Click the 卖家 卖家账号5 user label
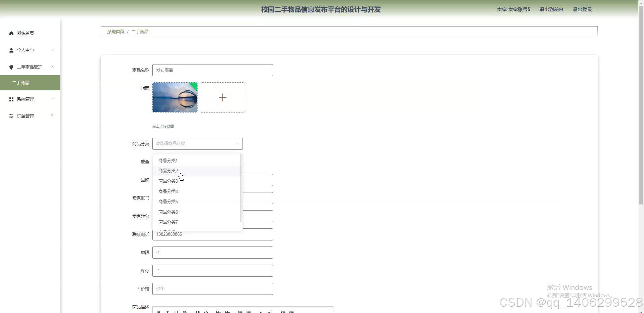Screen dimensions: 644x313 514,9
